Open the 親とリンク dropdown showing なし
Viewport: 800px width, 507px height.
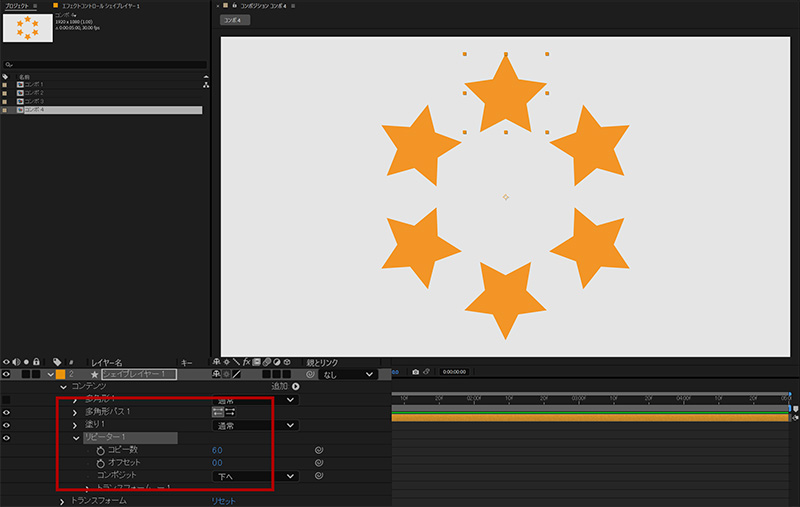348,374
